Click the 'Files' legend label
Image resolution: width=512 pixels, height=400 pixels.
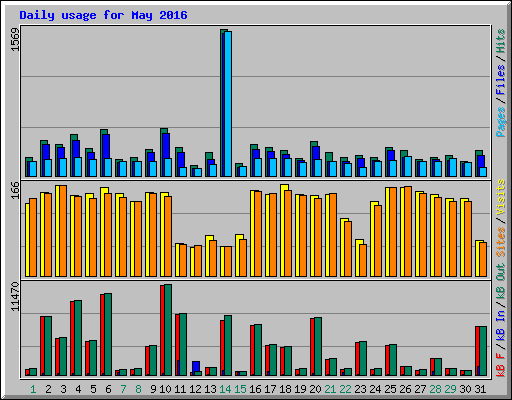pos(500,80)
